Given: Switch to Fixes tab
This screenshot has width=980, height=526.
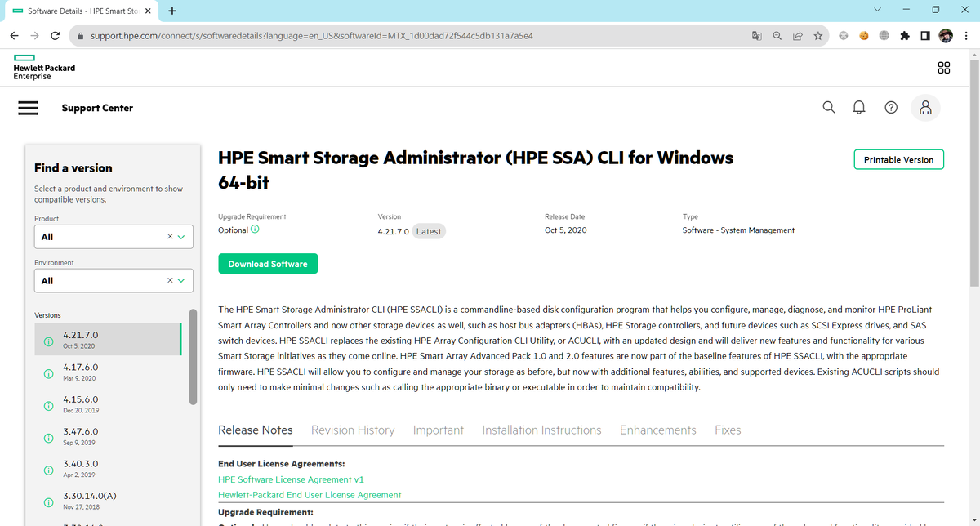Looking at the screenshot, I should [x=728, y=430].
